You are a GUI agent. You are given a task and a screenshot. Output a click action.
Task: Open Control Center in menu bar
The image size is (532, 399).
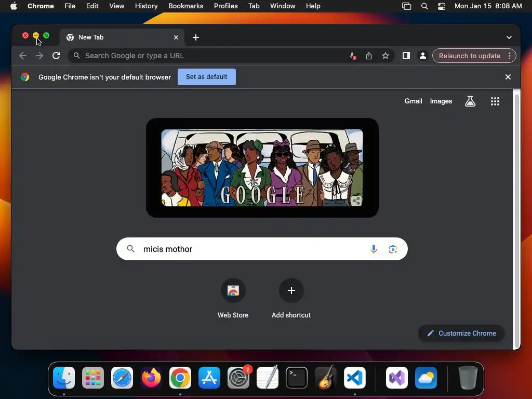[442, 6]
